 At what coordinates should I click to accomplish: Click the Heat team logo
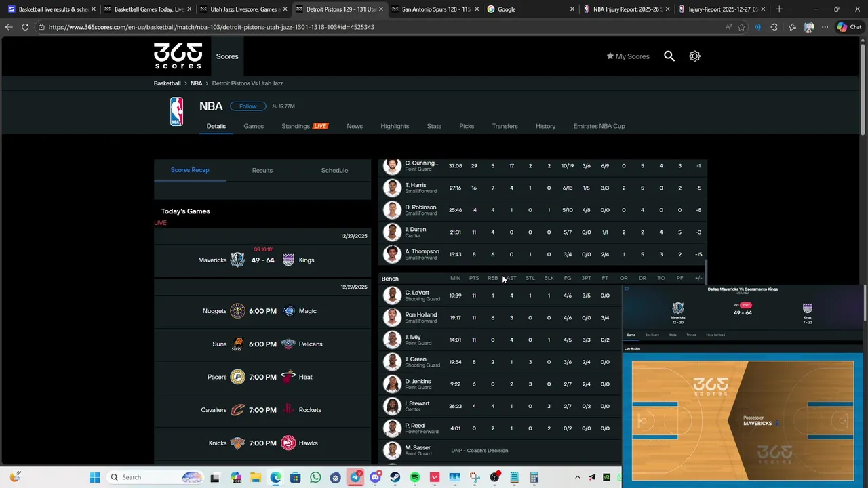click(288, 377)
